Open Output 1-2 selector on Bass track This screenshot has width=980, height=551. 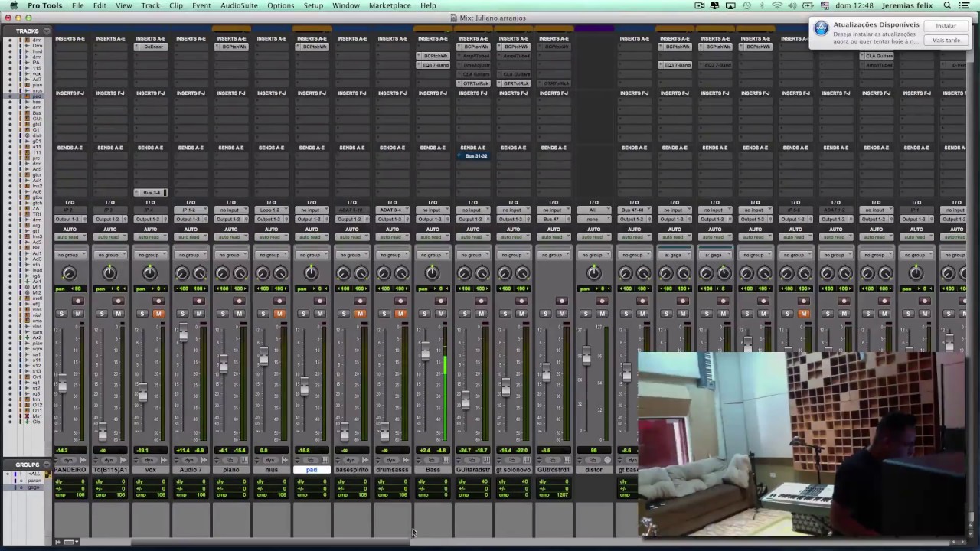click(433, 219)
